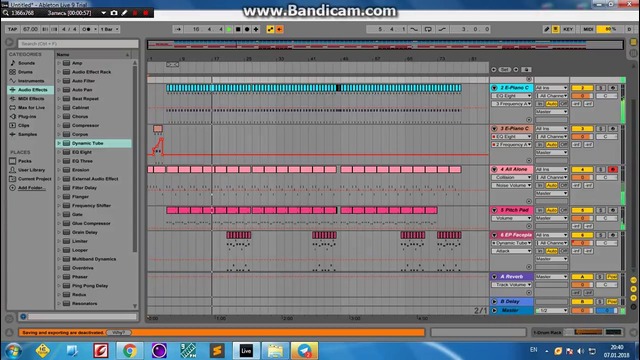The image size is (640, 360).
Task: Select Drums category in browser
Action: [25, 72]
